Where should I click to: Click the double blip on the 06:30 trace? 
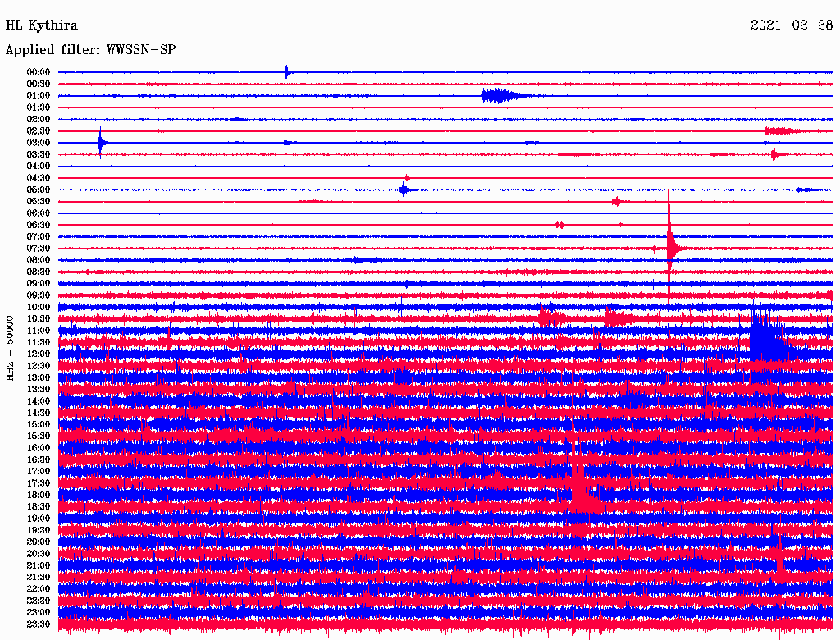pyautogui.click(x=559, y=225)
